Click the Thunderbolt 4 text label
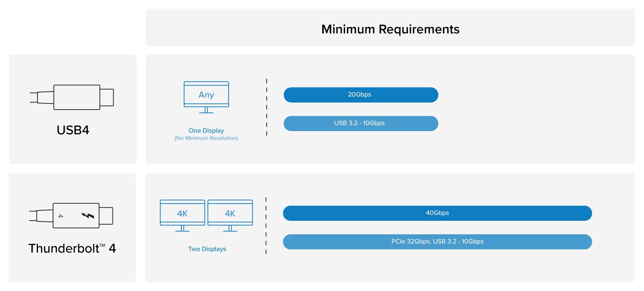644x291 pixels. click(72, 248)
